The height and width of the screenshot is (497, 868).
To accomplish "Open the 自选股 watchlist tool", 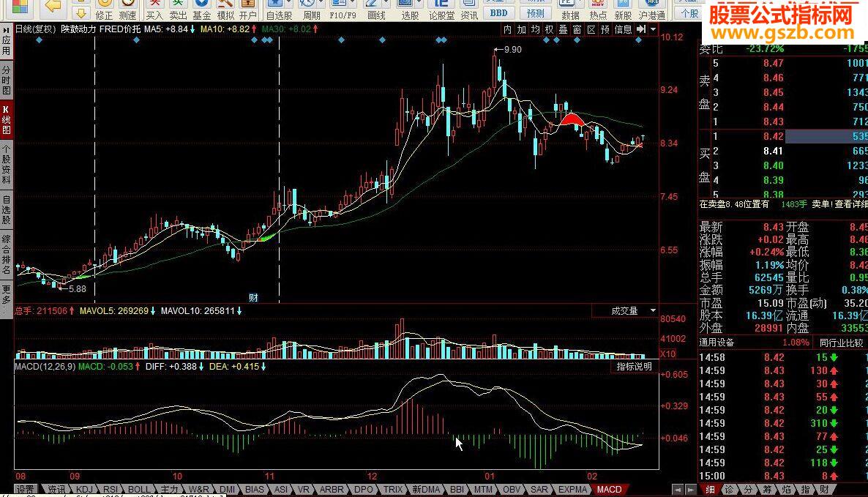I will click(x=279, y=10).
